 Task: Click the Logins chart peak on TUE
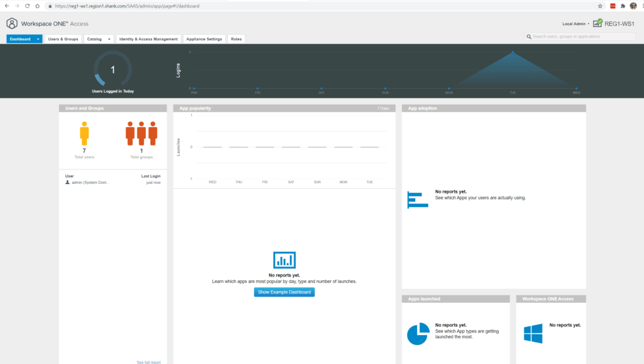pos(513,52)
